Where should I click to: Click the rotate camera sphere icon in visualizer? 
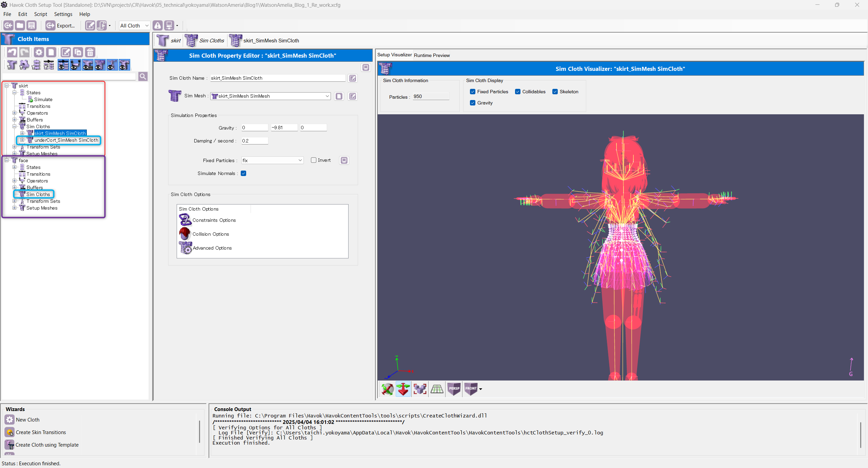tap(387, 389)
